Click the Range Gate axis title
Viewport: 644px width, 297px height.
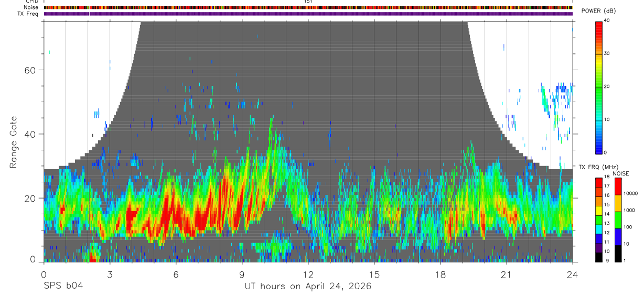13,141
